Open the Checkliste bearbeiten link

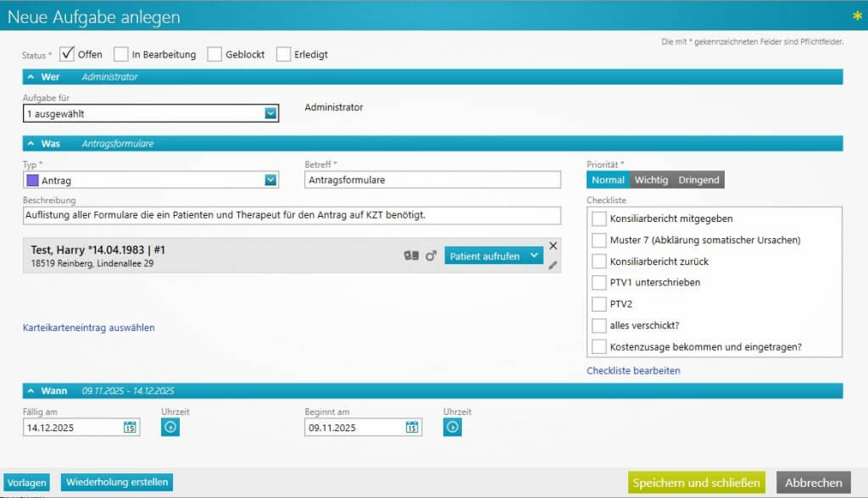(x=633, y=371)
